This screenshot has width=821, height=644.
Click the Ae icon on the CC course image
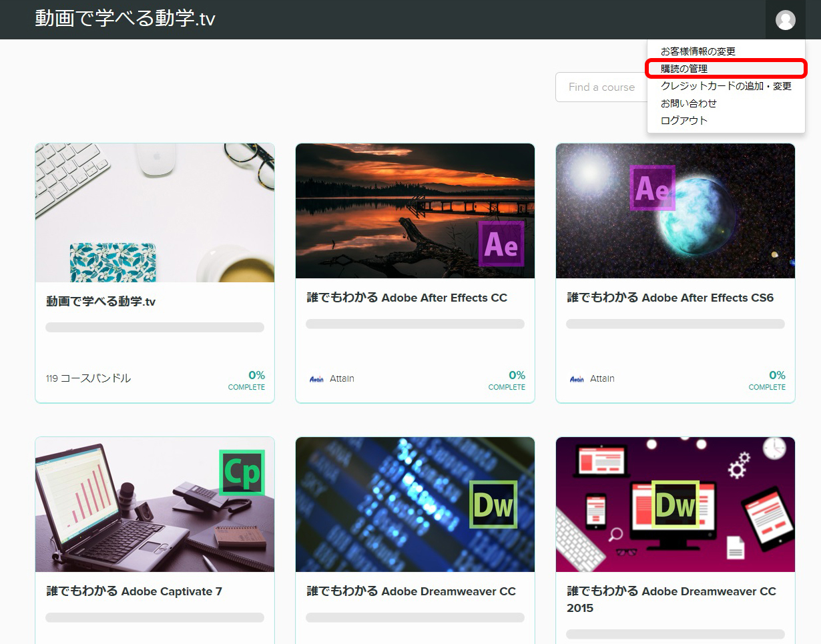[501, 244]
